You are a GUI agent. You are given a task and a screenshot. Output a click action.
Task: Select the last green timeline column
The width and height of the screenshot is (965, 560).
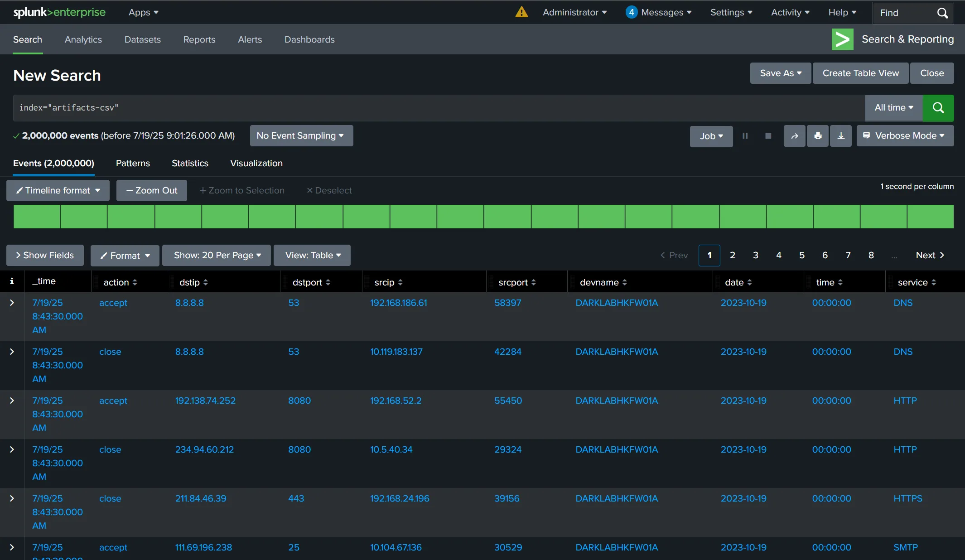[x=931, y=217]
